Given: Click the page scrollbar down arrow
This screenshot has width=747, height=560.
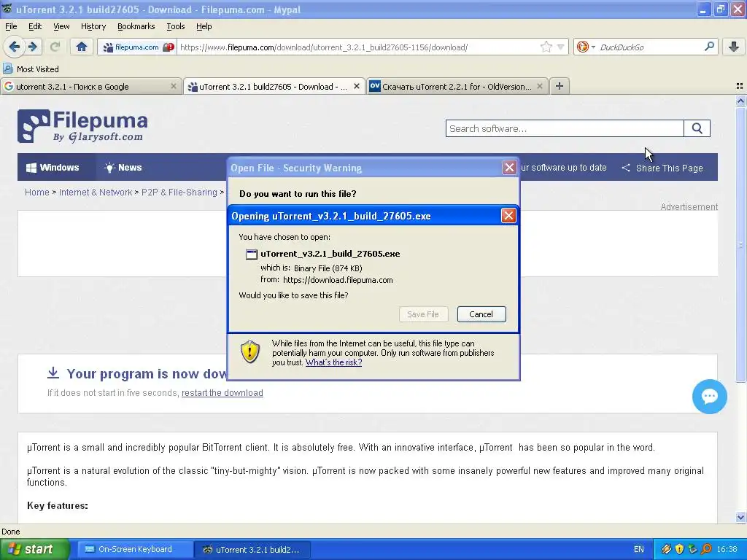Looking at the screenshot, I should pyautogui.click(x=740, y=517).
